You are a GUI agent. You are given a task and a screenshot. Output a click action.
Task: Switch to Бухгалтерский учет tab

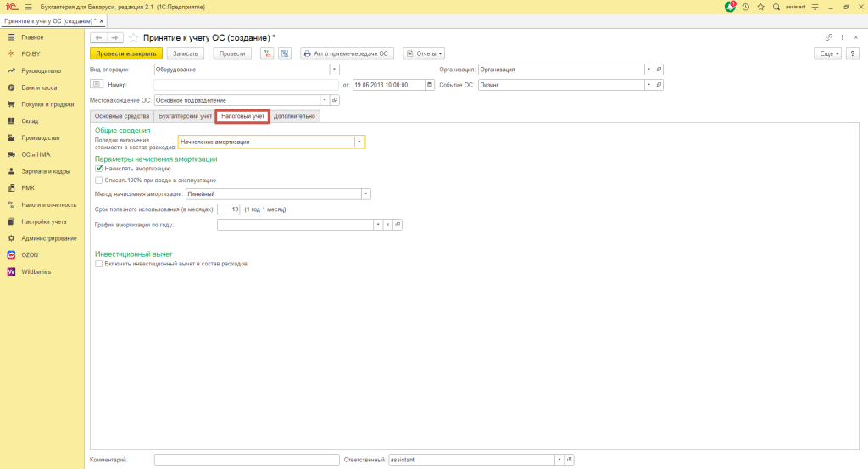[185, 116]
